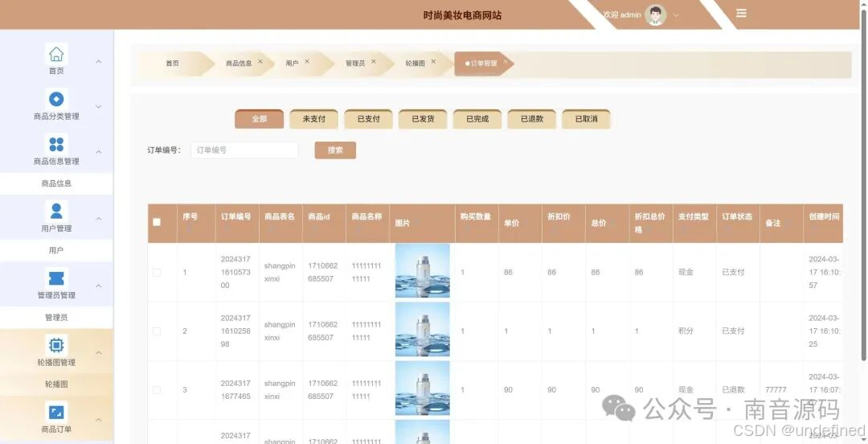Open the 轮播图 sidebar submenu item
This screenshot has width=868, height=444.
(x=56, y=384)
